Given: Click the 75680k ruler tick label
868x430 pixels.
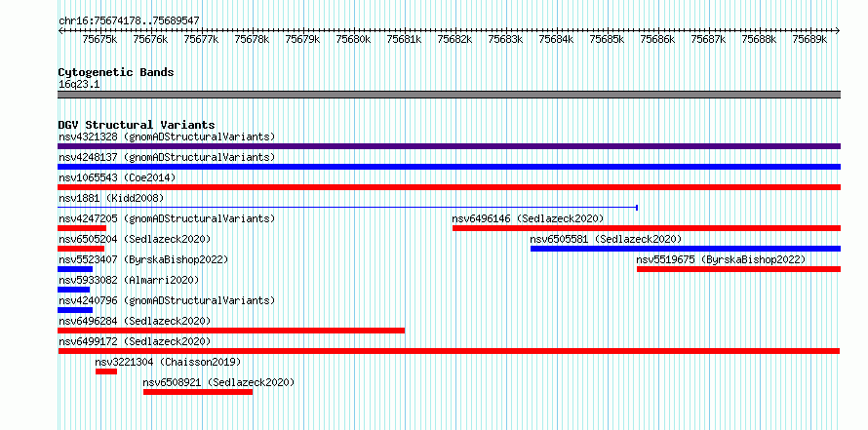Looking at the screenshot, I should [x=354, y=39].
